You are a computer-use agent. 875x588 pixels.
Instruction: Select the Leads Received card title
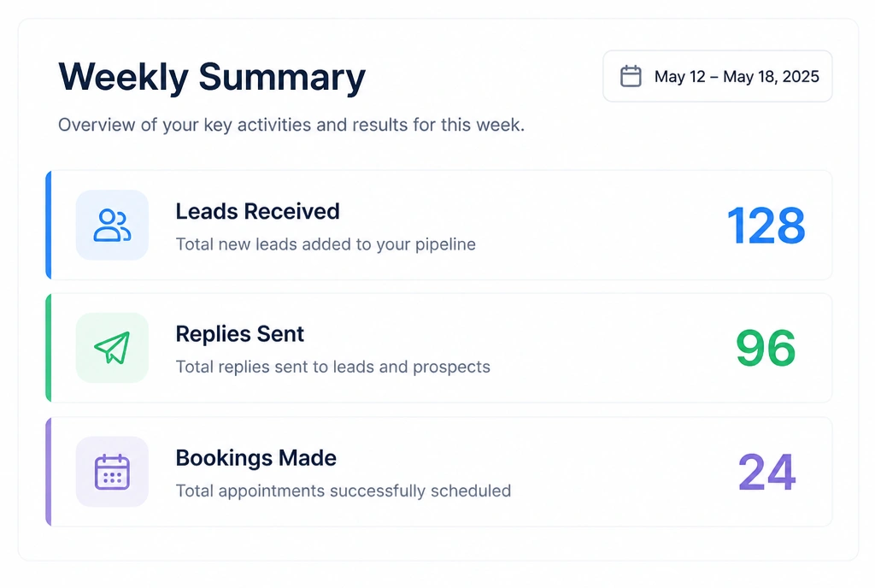coord(257,211)
